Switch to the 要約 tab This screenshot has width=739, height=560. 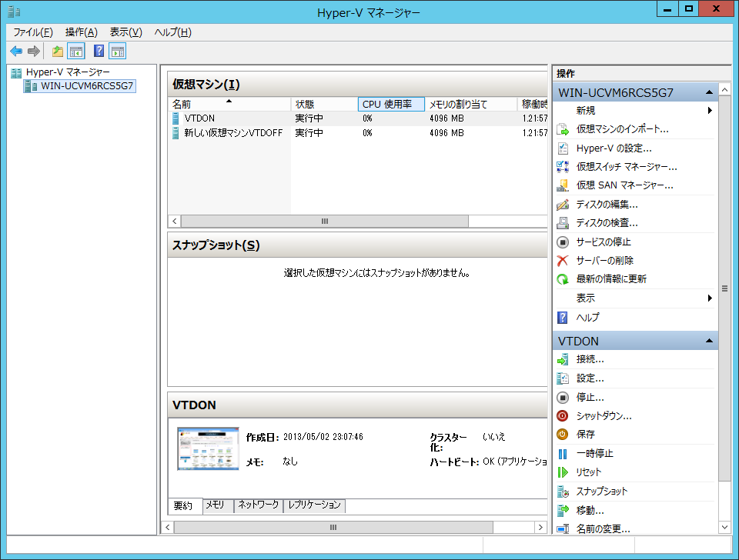pos(186,505)
